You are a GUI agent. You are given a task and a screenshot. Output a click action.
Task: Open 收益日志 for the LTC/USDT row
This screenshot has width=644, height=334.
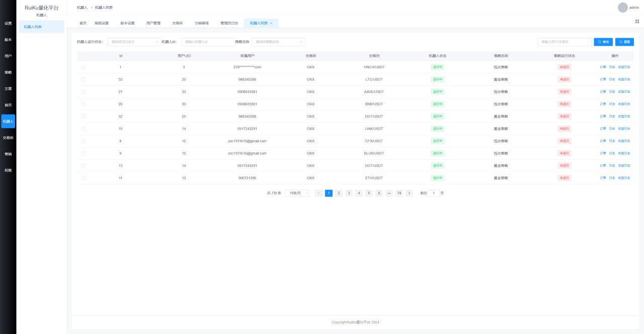624,79
